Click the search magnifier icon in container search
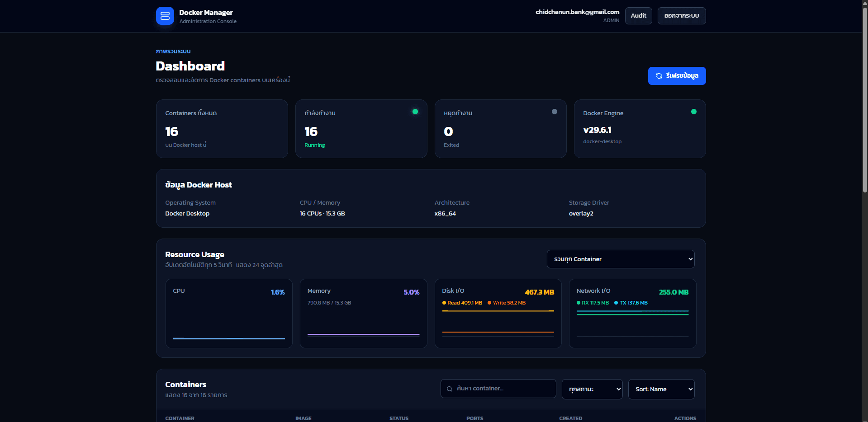 point(450,389)
